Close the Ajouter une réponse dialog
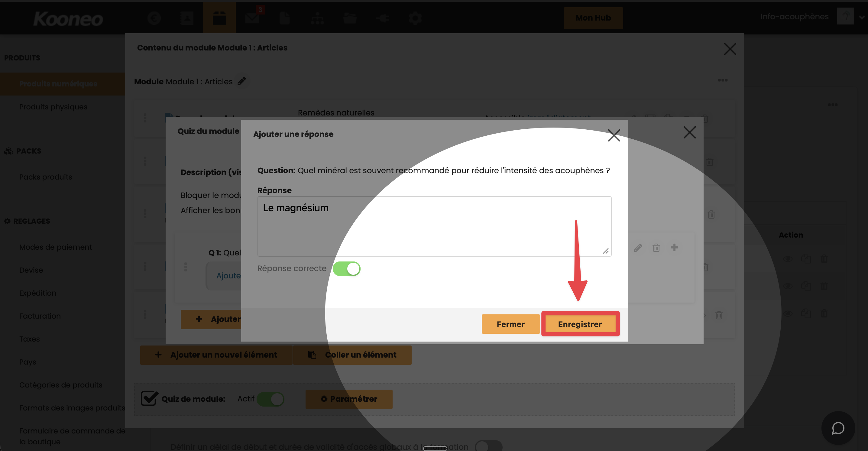 coord(614,135)
